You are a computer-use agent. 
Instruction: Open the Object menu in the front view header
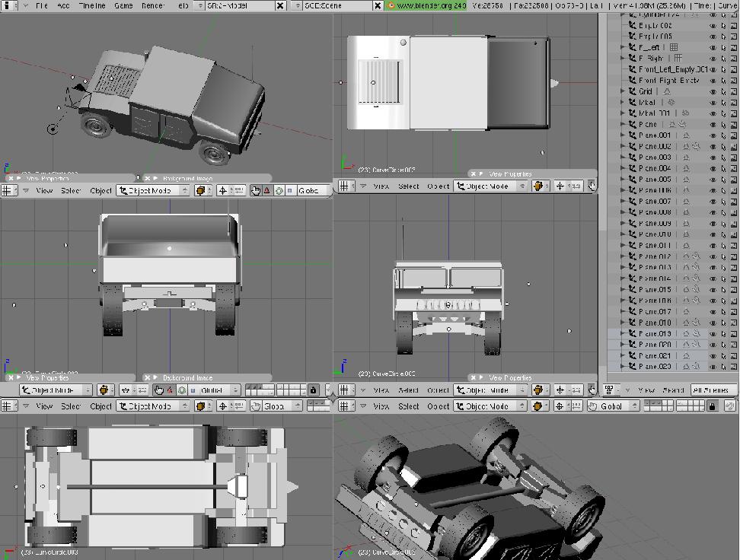(438, 390)
